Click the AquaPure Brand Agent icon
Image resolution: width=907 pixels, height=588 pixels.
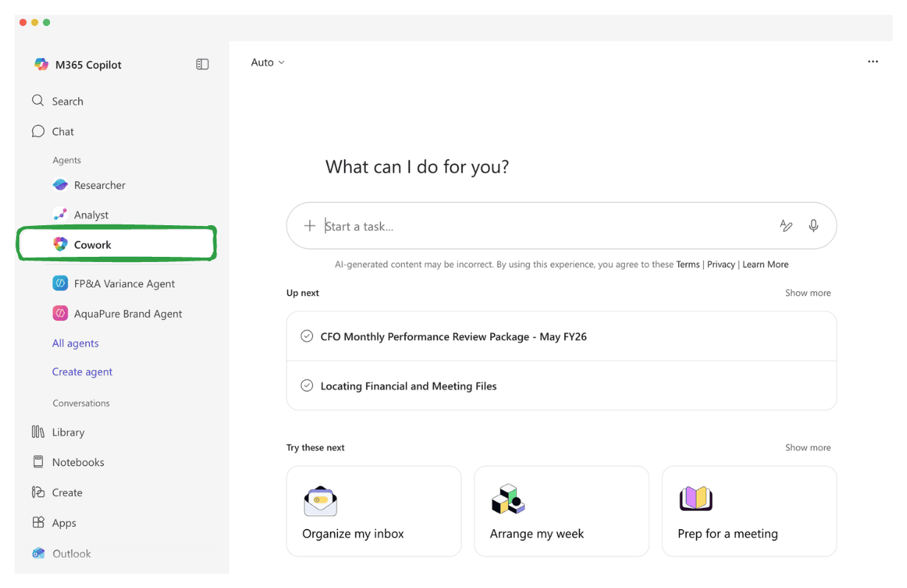pos(60,314)
